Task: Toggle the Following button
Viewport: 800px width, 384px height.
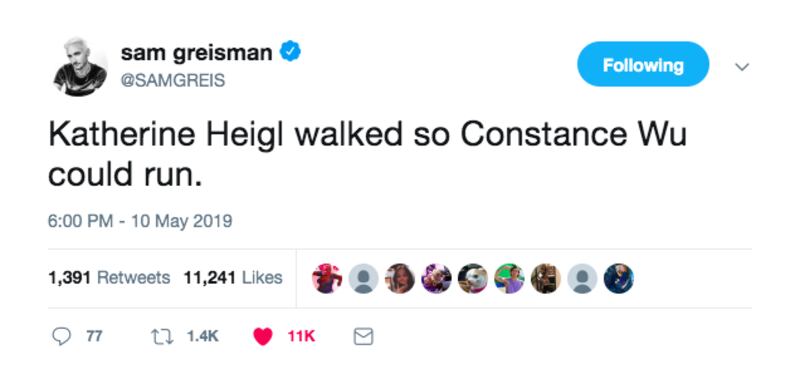Action: point(643,65)
